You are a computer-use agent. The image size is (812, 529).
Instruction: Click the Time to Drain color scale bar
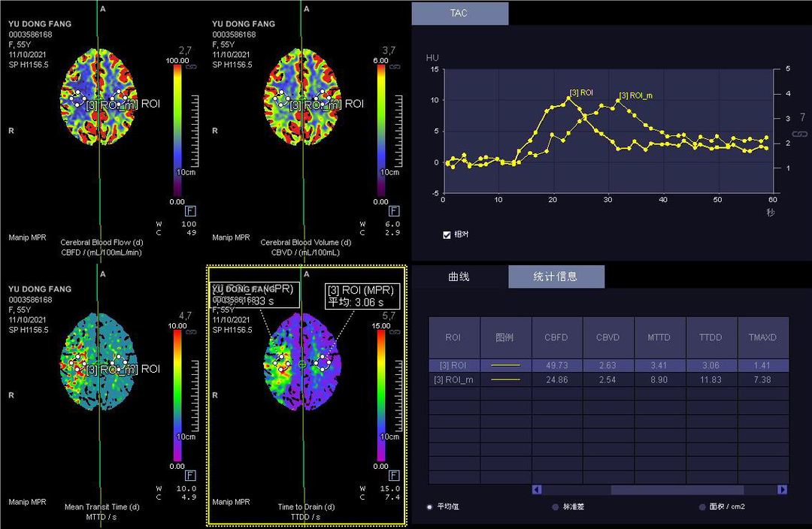[x=381, y=395]
